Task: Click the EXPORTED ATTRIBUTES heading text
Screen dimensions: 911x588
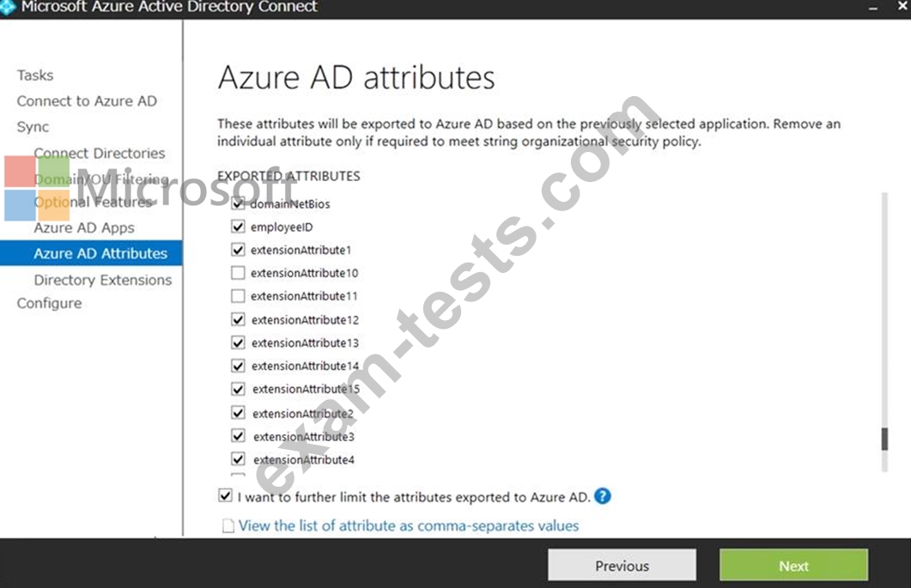Action: (x=288, y=176)
